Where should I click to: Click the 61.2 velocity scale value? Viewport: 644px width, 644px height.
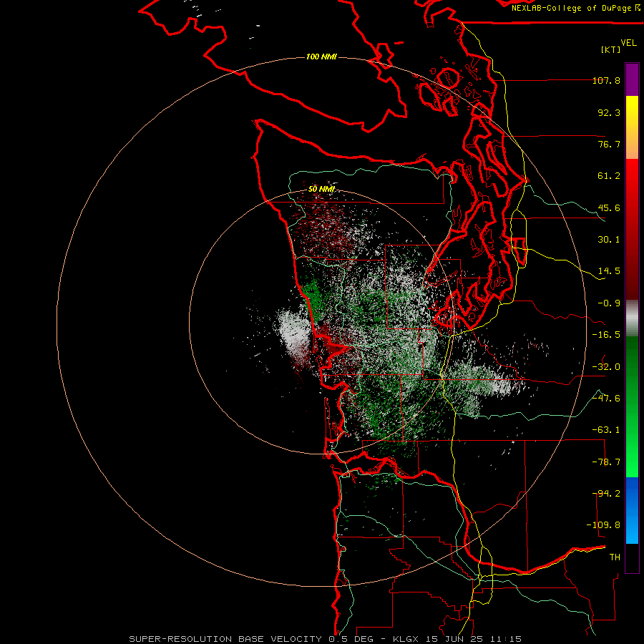pyautogui.click(x=609, y=176)
